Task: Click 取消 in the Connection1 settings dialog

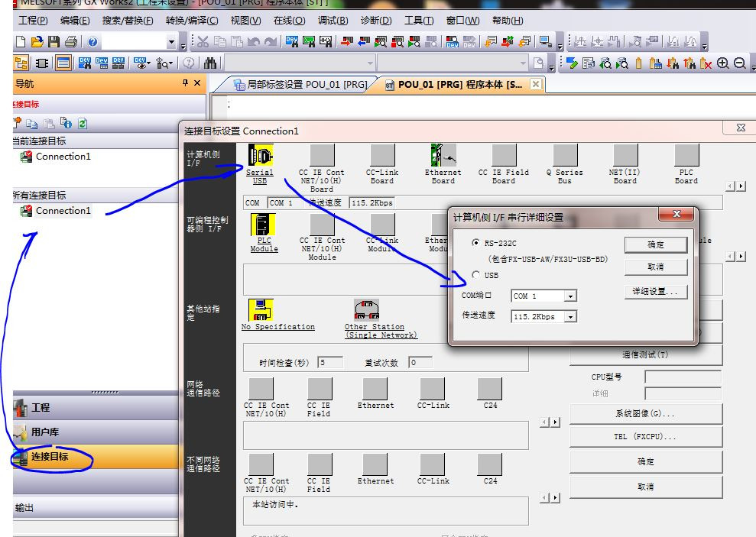Action: [646, 487]
